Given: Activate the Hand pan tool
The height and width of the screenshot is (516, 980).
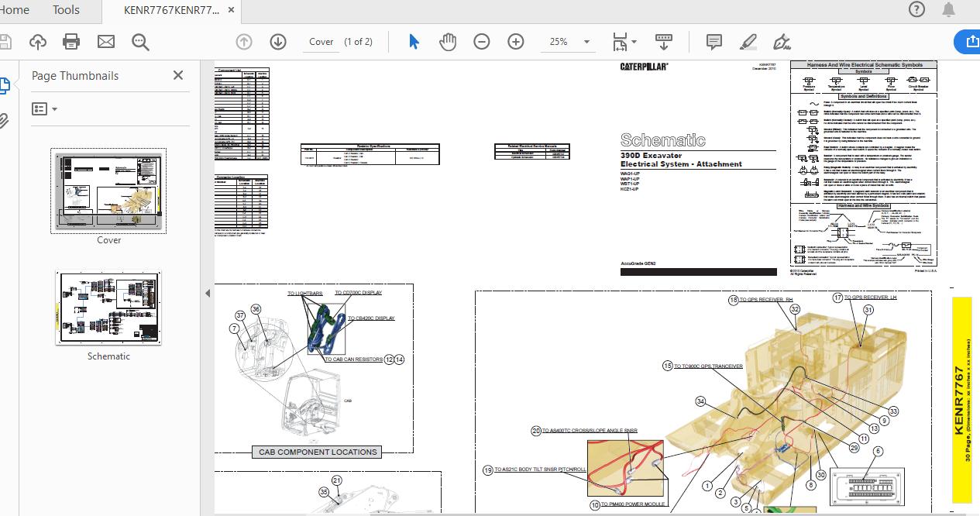Looking at the screenshot, I should point(448,42).
